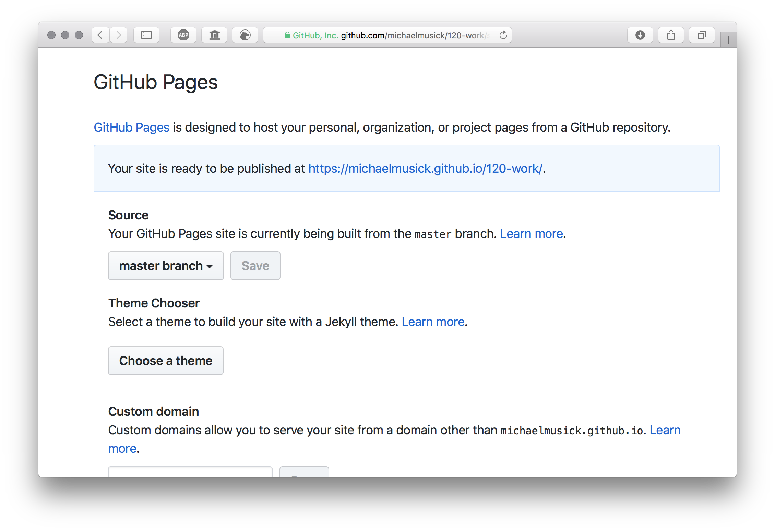The height and width of the screenshot is (532, 775).
Task: Click the ABP ad blocker icon
Action: tap(183, 34)
